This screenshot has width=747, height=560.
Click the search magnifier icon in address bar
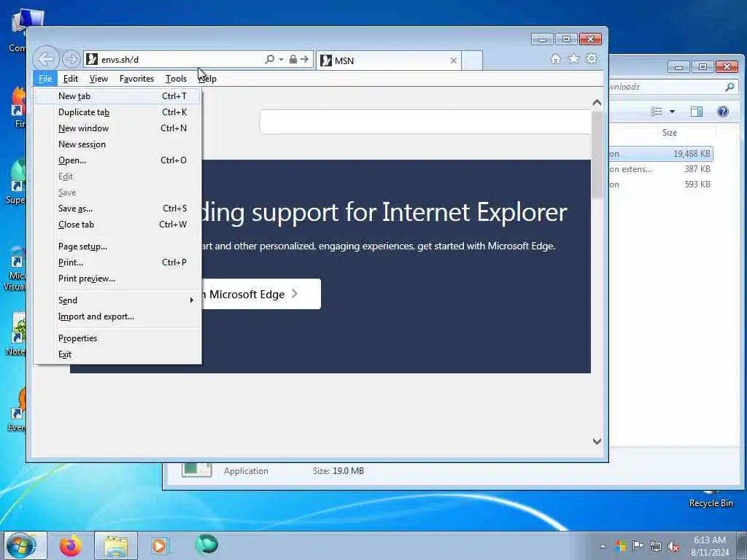[x=270, y=59]
